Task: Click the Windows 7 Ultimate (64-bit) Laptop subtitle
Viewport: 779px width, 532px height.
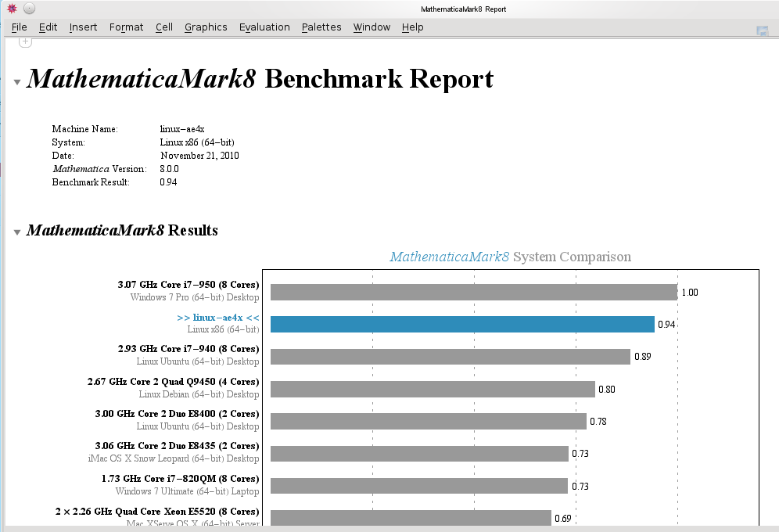Action: coord(187,491)
